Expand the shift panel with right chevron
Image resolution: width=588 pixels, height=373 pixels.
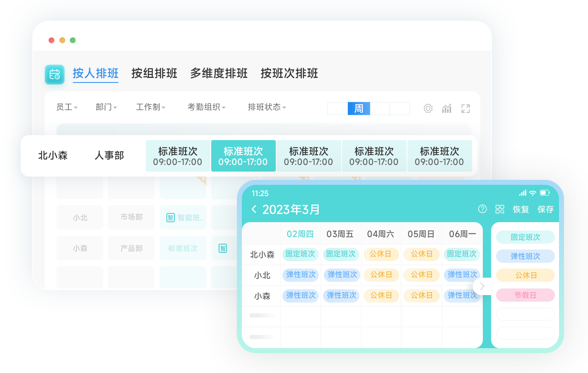pos(482,286)
